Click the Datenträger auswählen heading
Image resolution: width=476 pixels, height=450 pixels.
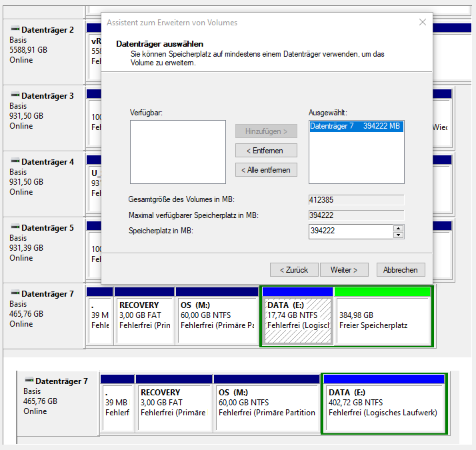coord(160,44)
